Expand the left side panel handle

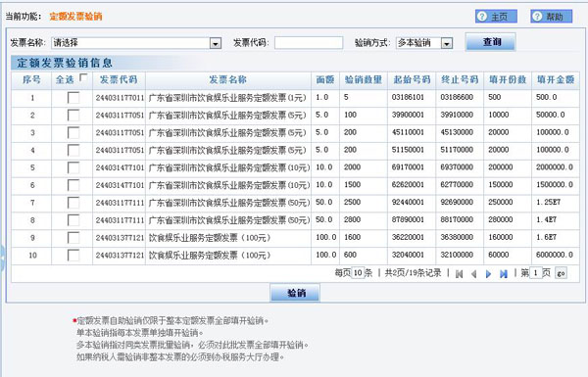tap(2, 259)
